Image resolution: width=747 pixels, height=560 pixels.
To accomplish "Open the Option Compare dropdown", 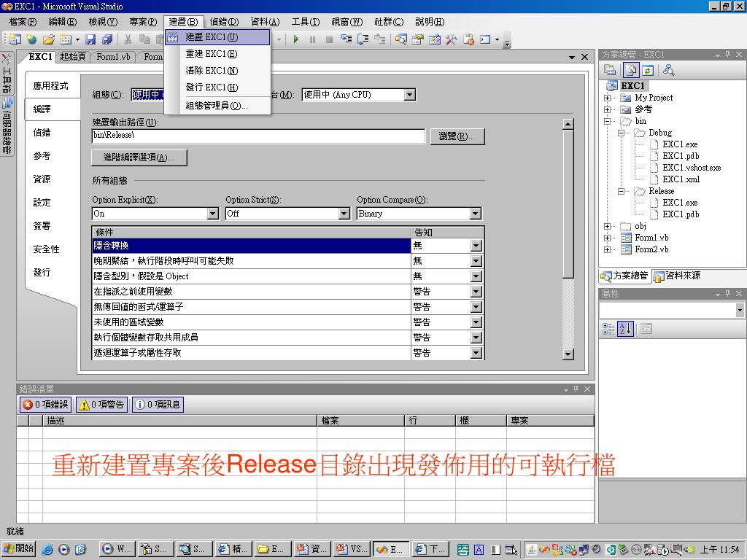I will click(475, 214).
